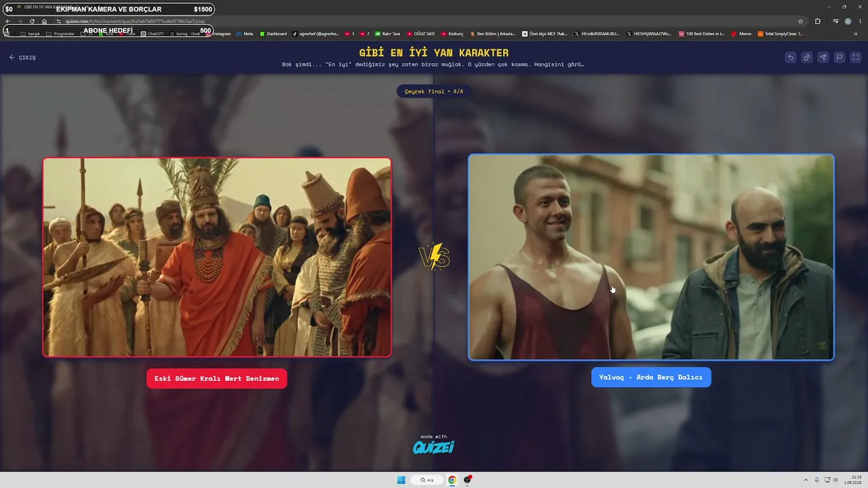Open the OBS icon in the taskbar
This screenshot has width=868, height=488.
(468, 480)
